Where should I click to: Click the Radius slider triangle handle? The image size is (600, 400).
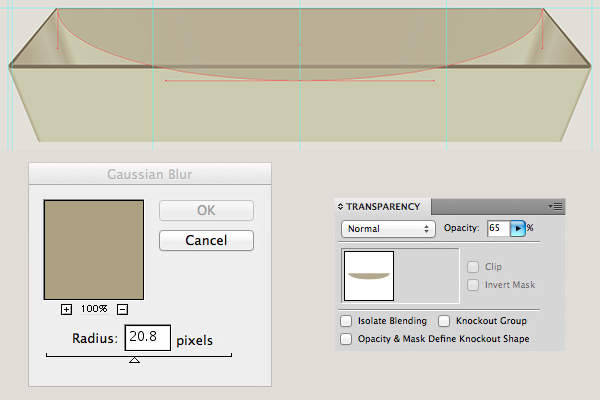[x=134, y=360]
